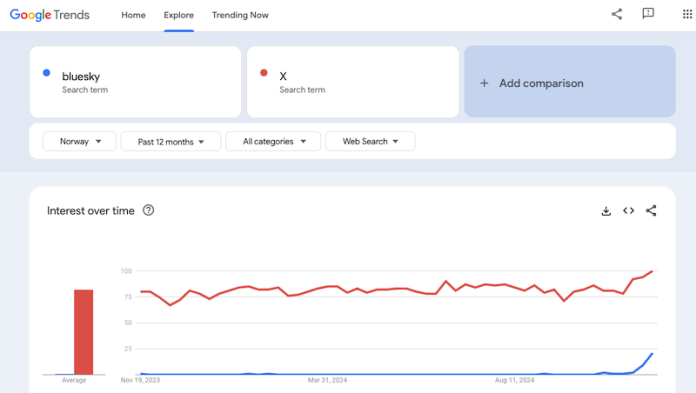Screen dimensions: 696x393
Task: Select the Explore tab
Action: tap(178, 15)
